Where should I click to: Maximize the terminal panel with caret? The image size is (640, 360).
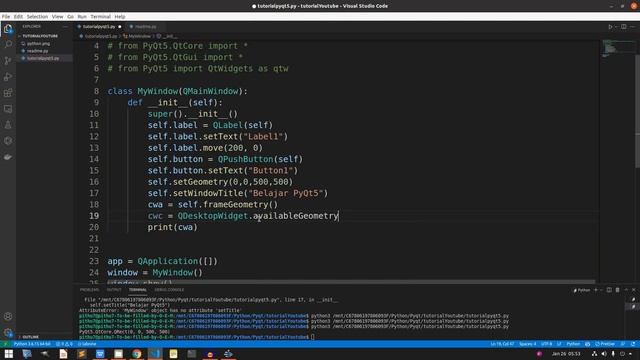626,290
